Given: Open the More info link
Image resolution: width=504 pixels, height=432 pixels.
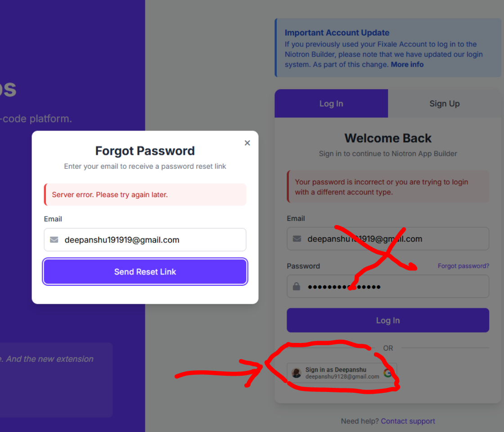Looking at the screenshot, I should (407, 64).
